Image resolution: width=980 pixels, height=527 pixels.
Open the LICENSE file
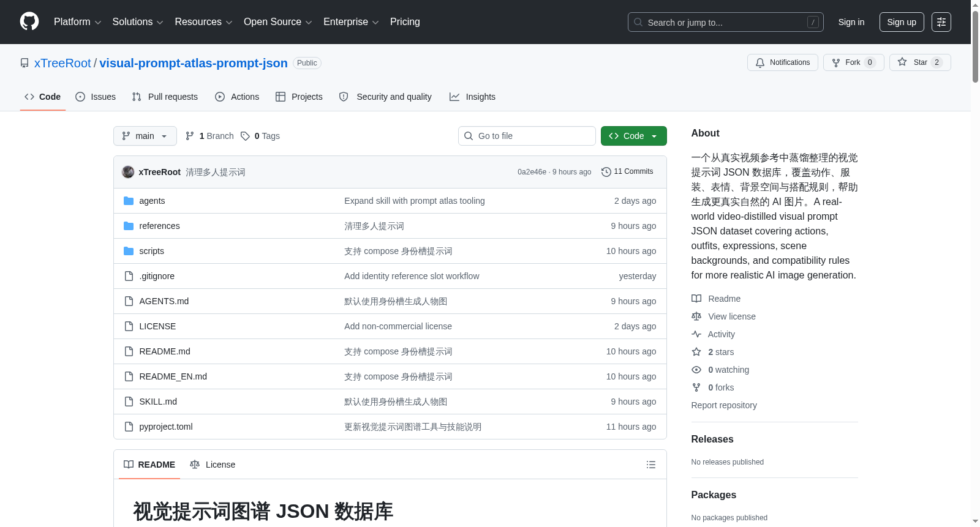click(x=157, y=326)
